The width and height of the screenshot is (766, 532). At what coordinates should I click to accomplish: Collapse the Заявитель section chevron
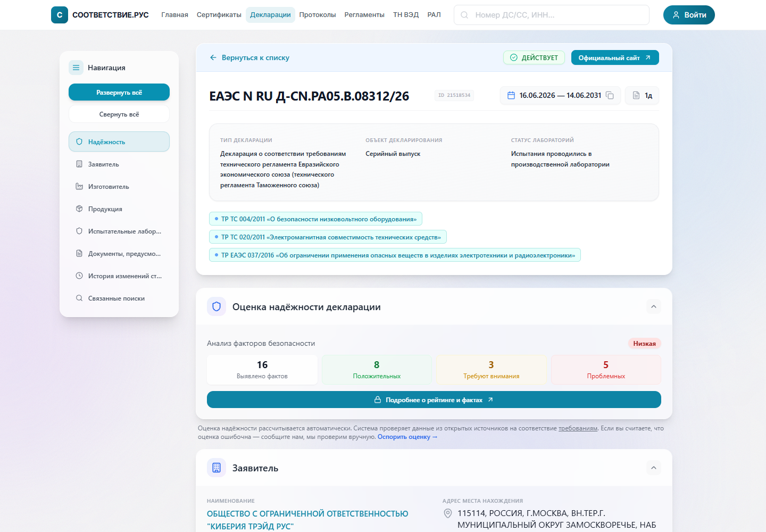654,468
